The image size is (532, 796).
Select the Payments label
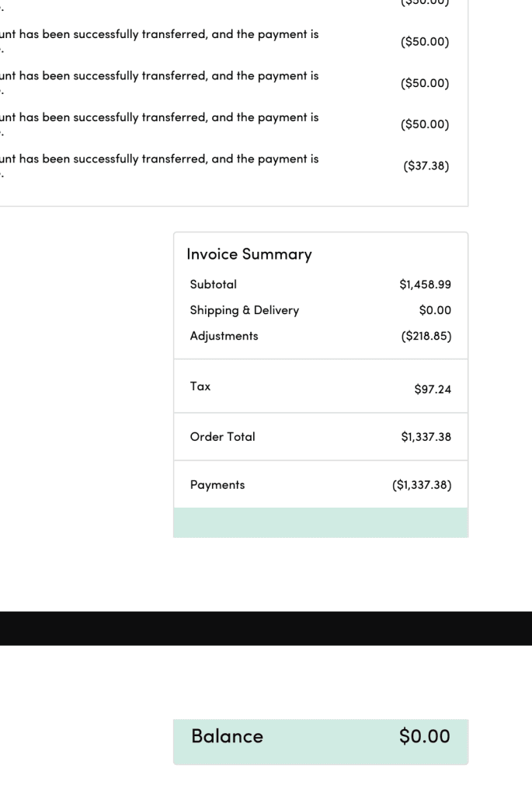click(217, 484)
